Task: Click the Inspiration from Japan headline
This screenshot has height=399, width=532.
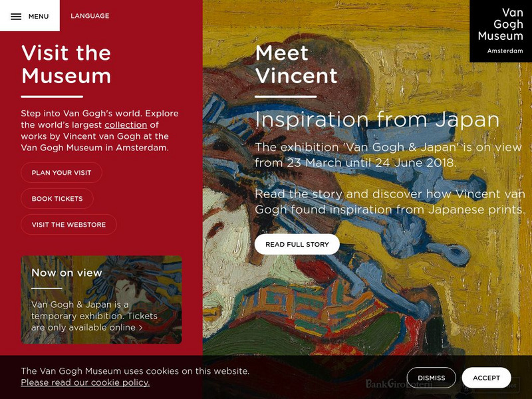Action: (376, 120)
